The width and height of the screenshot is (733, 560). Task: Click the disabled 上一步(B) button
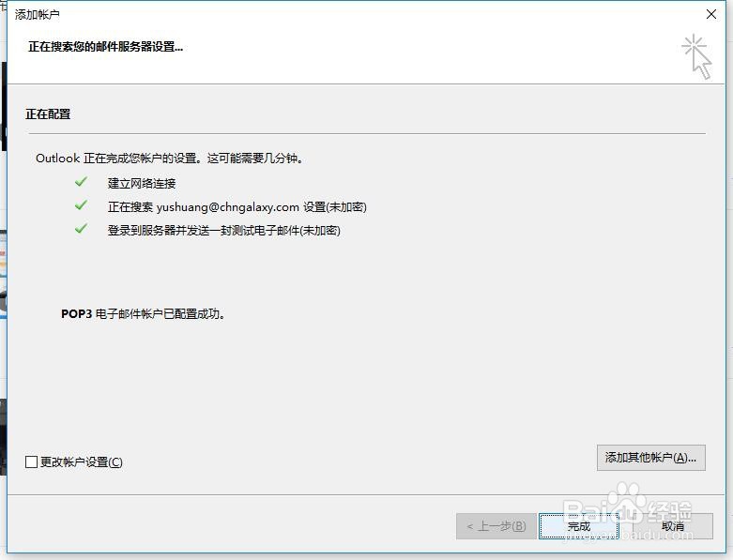tap(496, 526)
